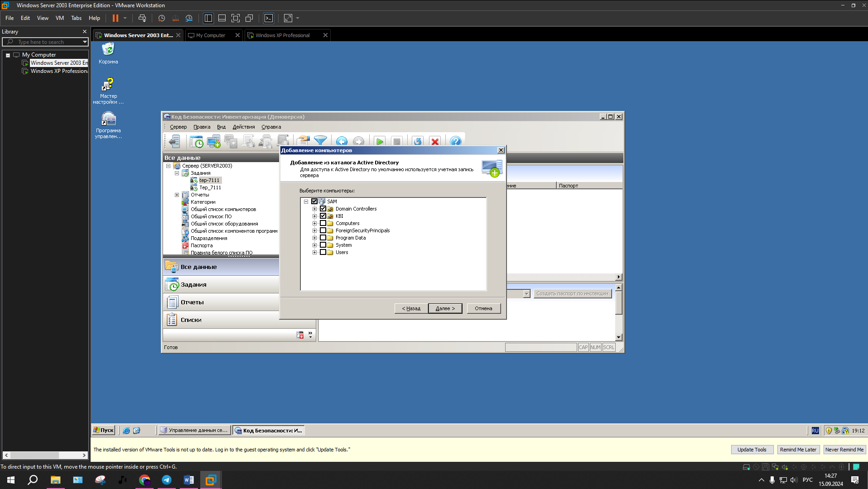Click the new scheduled task toolbar icon
Screen dimensions: 868x489
[x=196, y=141]
